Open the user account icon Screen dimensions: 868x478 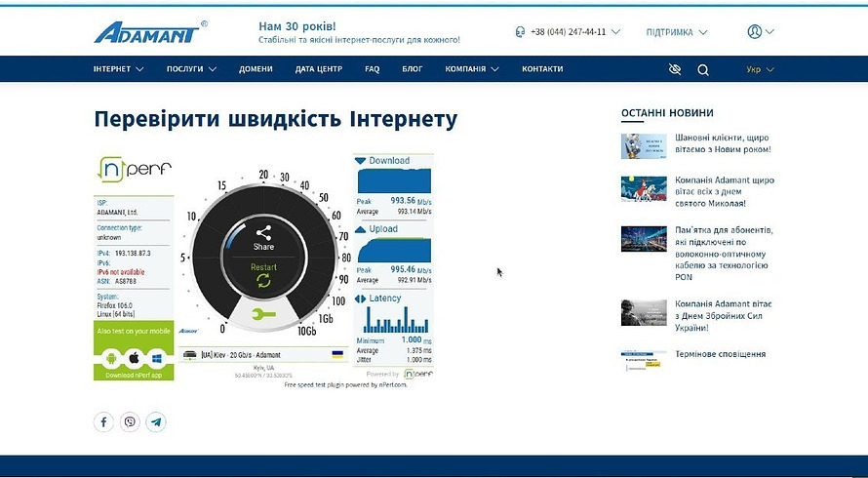(x=754, y=31)
